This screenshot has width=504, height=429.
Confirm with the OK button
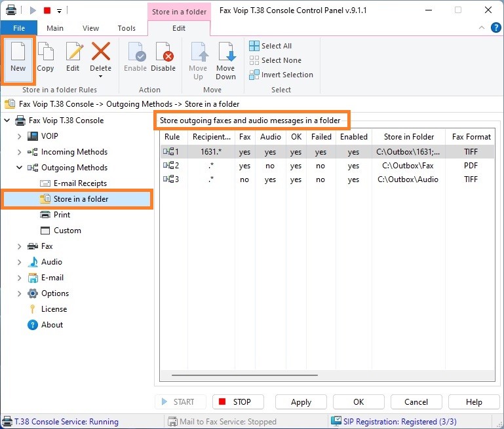359,402
